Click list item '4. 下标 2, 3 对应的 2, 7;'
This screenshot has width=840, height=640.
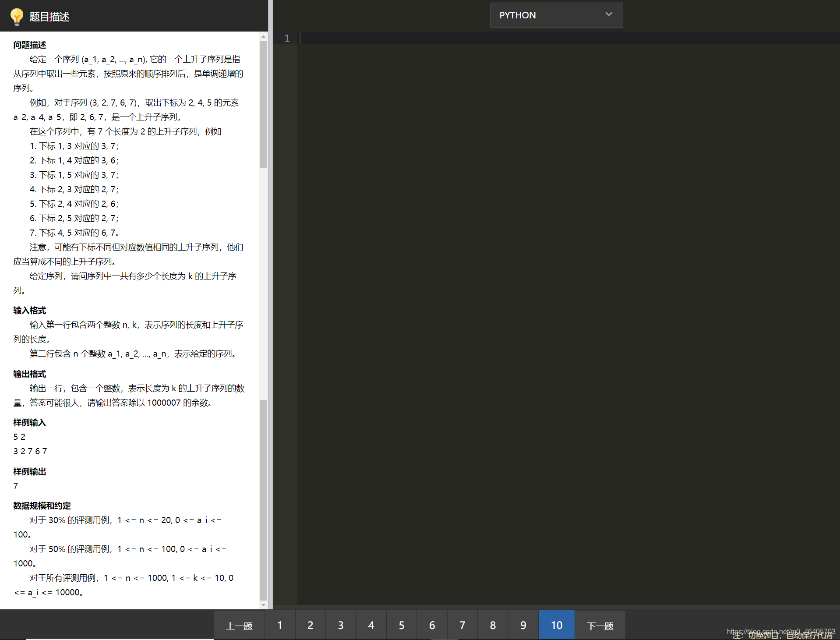coord(74,189)
